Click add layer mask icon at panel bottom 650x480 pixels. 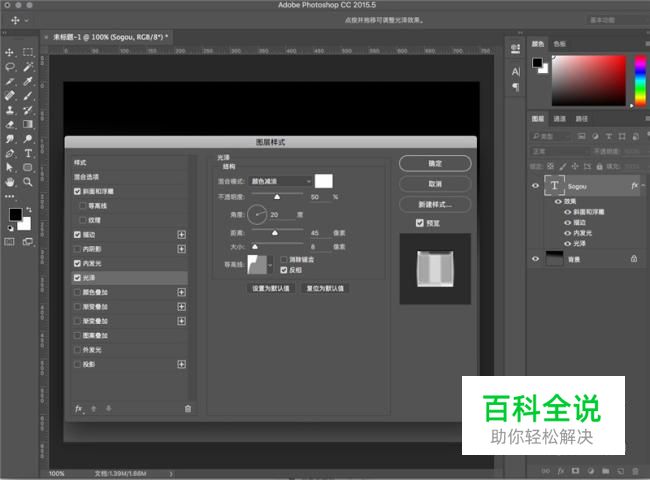click(575, 471)
